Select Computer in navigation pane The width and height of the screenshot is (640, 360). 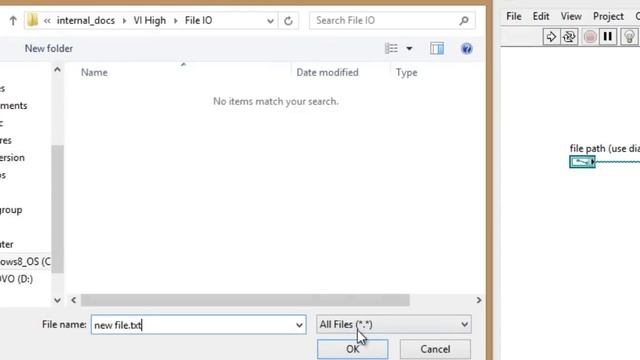[x=7, y=244]
